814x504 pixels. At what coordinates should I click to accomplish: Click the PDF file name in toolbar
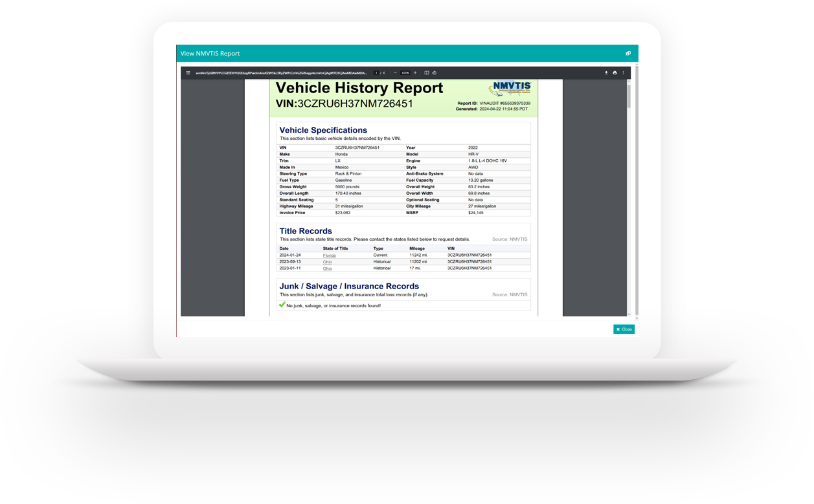pyautogui.click(x=282, y=73)
